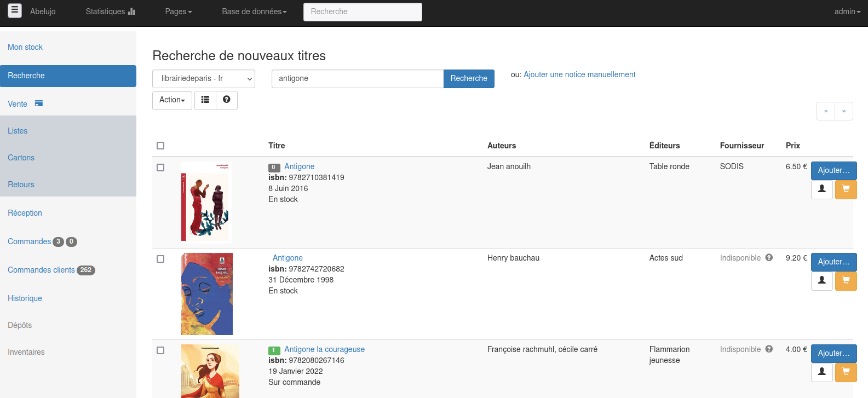The height and width of the screenshot is (398, 868).
Task: Open Cartons in the sidebar
Action: click(21, 158)
